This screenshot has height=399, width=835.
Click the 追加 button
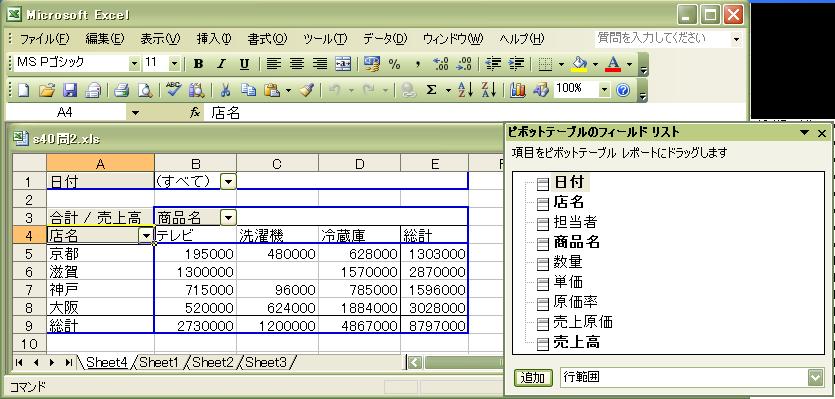point(533,378)
